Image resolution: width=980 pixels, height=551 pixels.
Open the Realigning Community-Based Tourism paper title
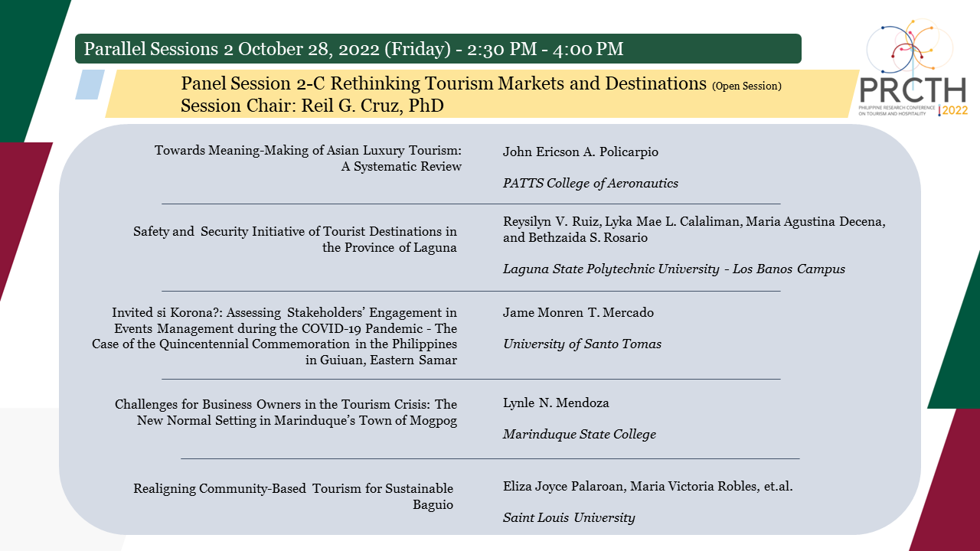coord(293,496)
